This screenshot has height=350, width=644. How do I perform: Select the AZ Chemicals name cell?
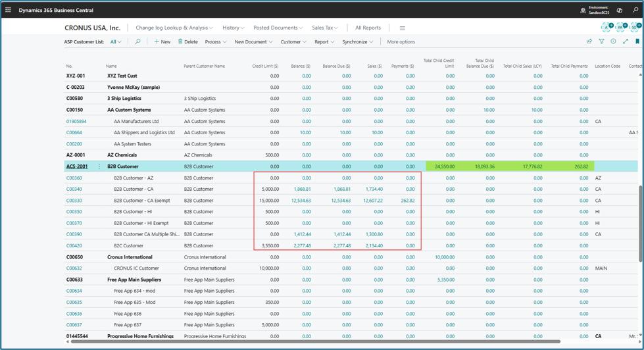pyautogui.click(x=122, y=155)
